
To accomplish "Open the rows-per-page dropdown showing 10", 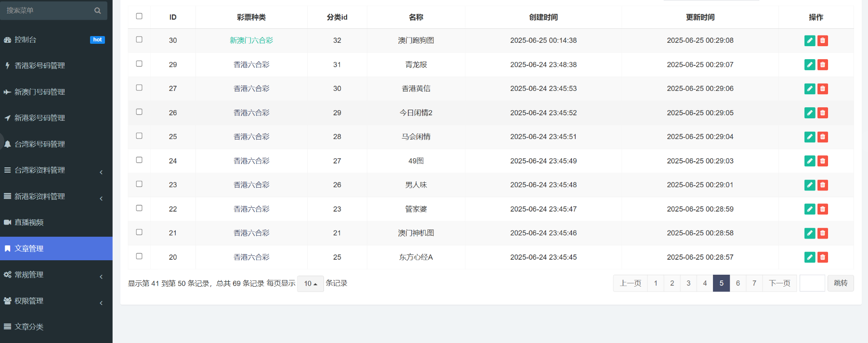I will pyautogui.click(x=311, y=283).
